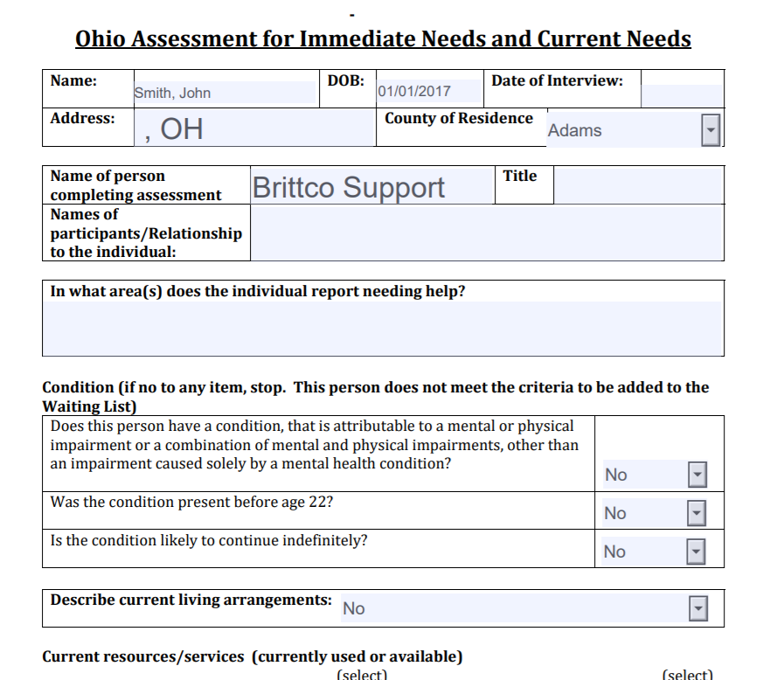
Task: Expand dropdown arrow for mental or physical impairment question
Action: (x=697, y=475)
